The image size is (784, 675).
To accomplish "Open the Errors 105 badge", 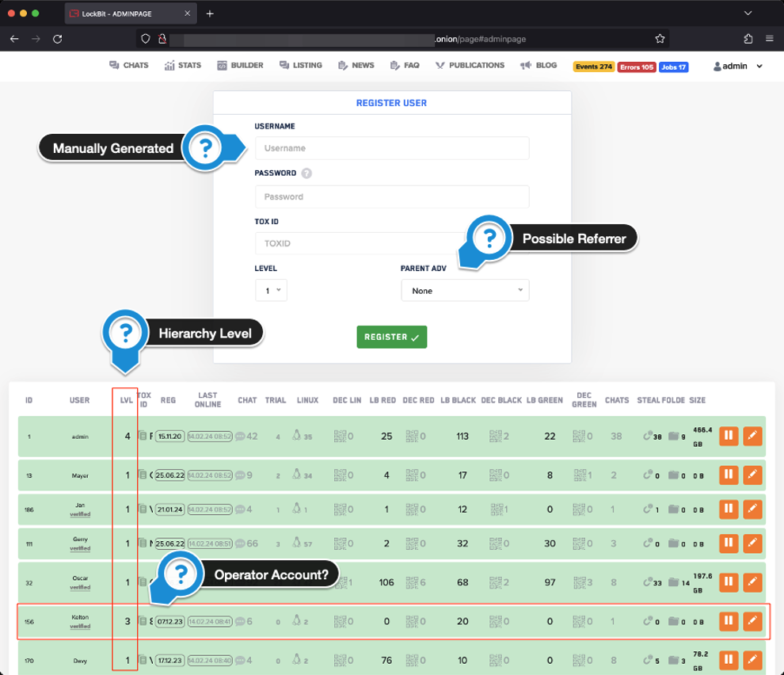I will click(636, 67).
